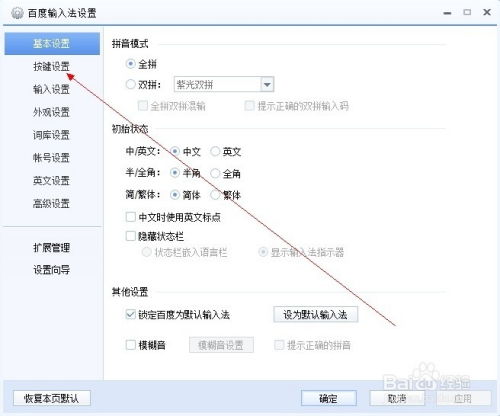The height and width of the screenshot is (416, 500).
Task: Select 高级设置 in the sidebar
Action: (51, 203)
